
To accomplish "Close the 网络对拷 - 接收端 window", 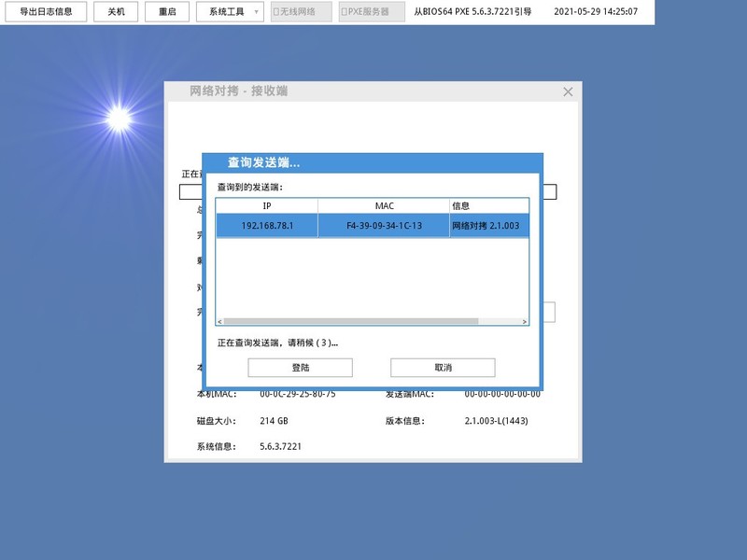I will (x=568, y=91).
